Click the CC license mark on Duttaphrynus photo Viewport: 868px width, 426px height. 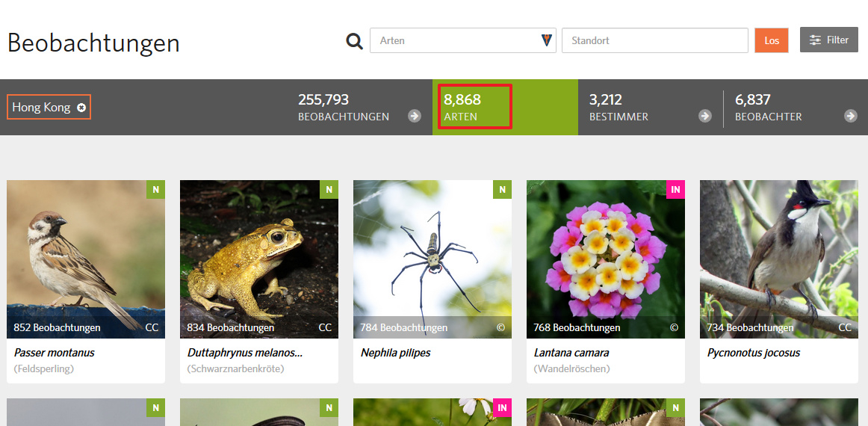point(325,327)
